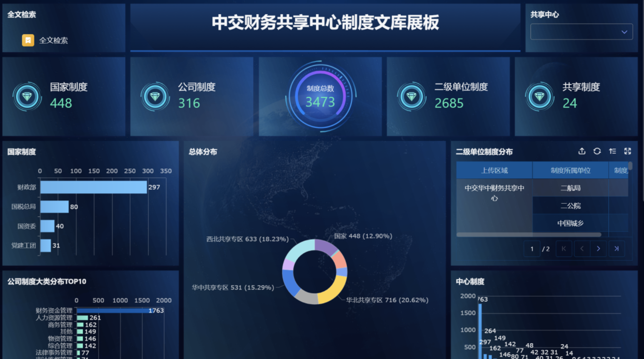This screenshot has width=644, height=359.
Task: Expand 二级单位制度分布 panel to fullscreen
Action: [627, 151]
